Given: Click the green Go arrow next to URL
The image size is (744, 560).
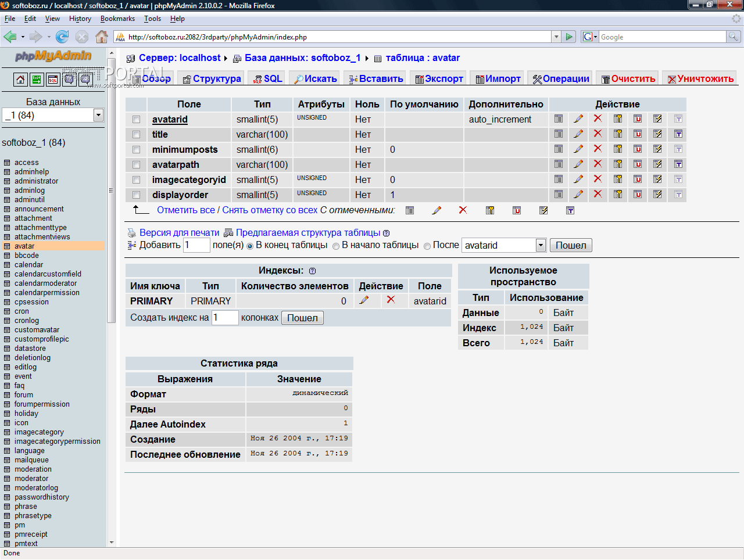Looking at the screenshot, I should (x=569, y=37).
